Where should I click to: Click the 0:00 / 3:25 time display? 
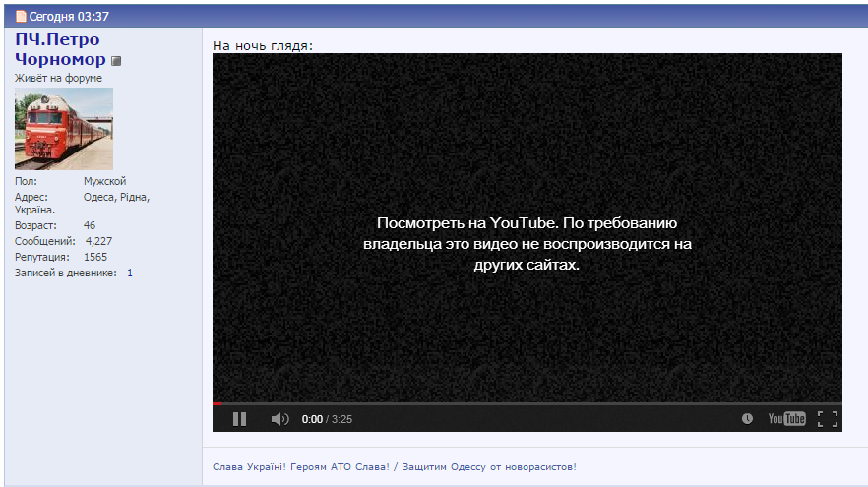tap(327, 419)
